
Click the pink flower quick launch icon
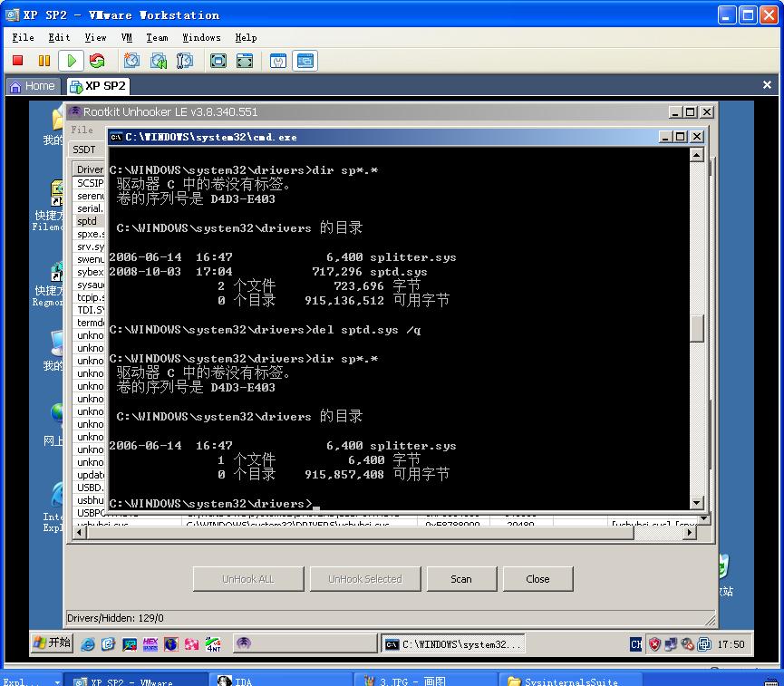click(x=191, y=644)
